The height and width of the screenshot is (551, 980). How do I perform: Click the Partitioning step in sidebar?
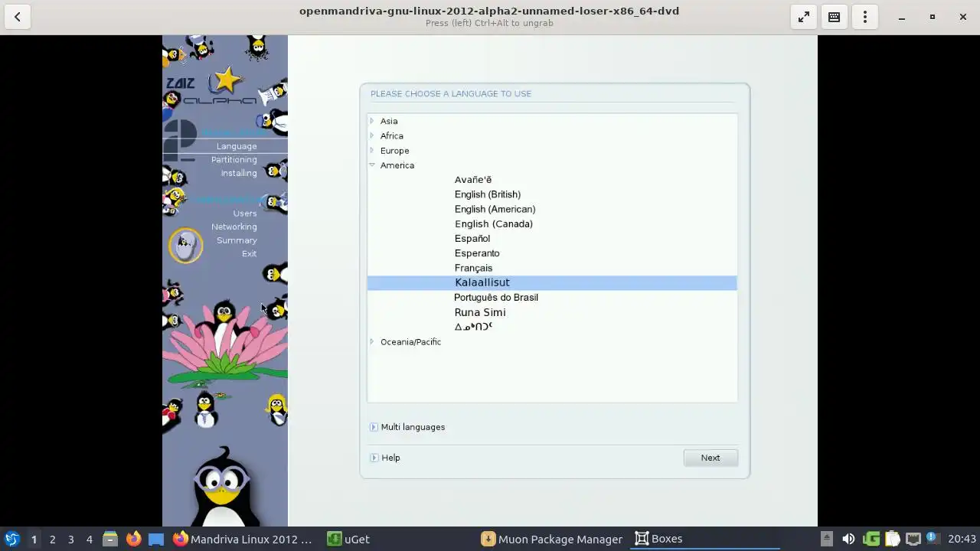click(234, 160)
